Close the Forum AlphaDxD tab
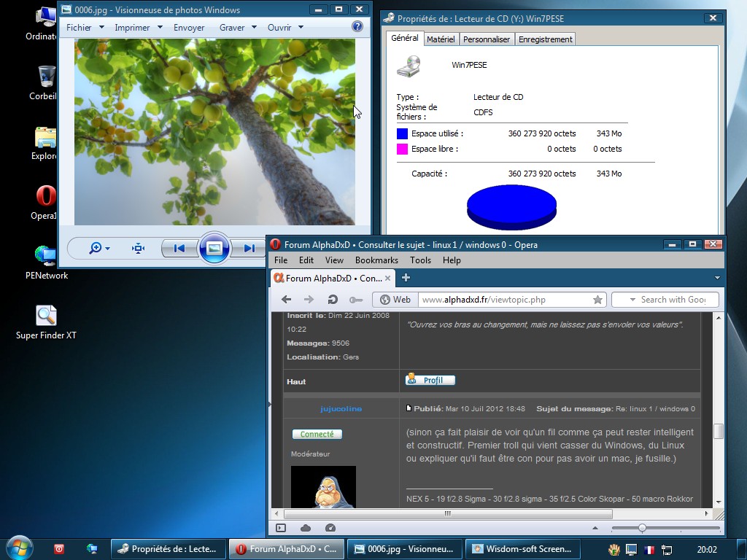 (388, 278)
